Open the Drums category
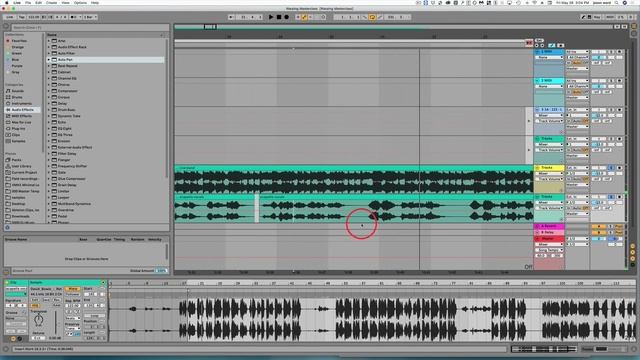 click(x=17, y=97)
